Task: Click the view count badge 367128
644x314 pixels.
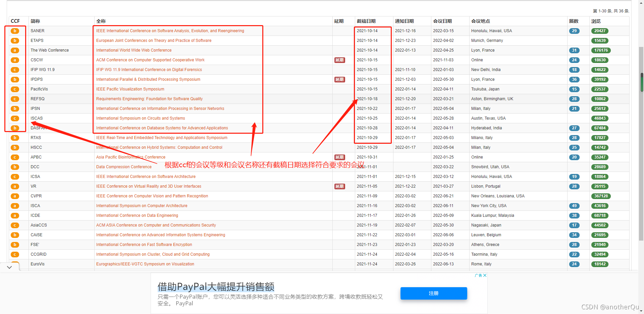Action: click(x=601, y=196)
